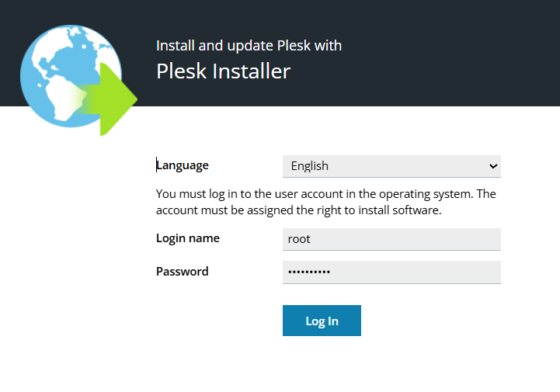This screenshot has width=560, height=392.
Task: Focus the Password input field
Action: coord(391,272)
